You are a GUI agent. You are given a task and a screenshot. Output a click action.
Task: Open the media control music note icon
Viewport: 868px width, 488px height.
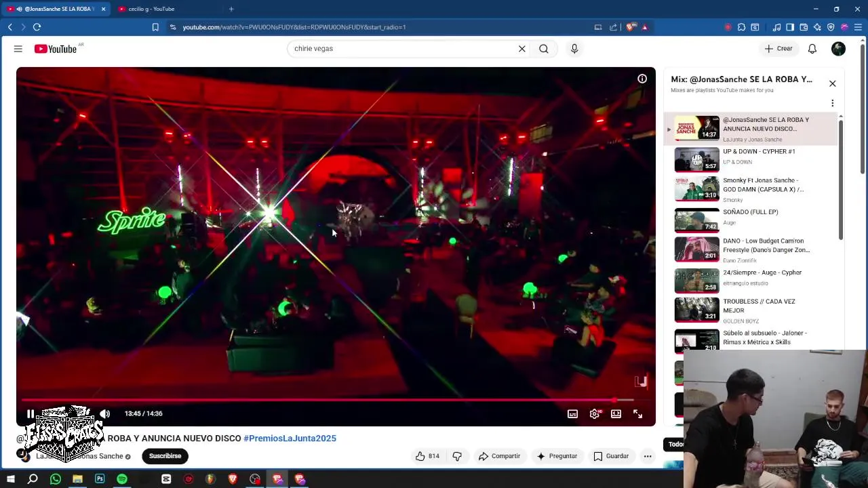[776, 27]
